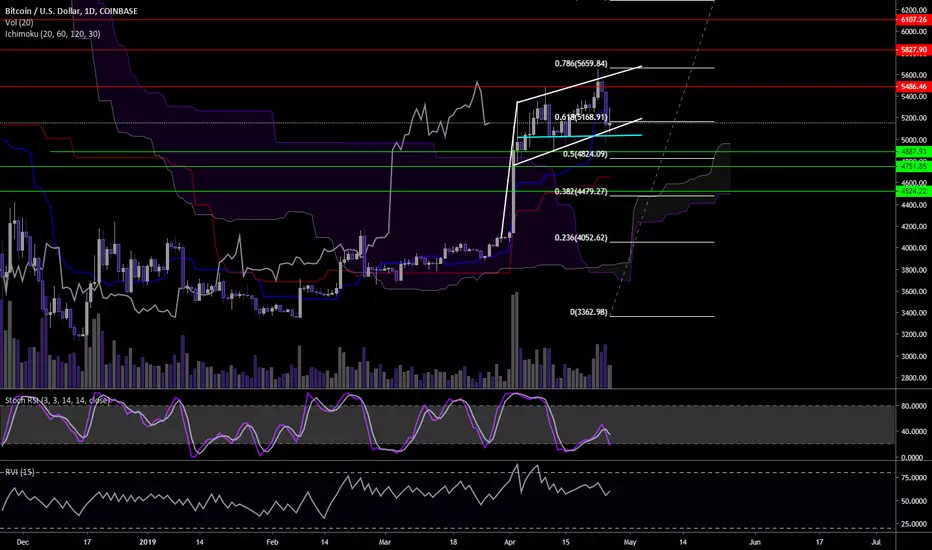This screenshot has height=550, width=932.
Task: Click the May label on time axis
Action: [x=630, y=542]
